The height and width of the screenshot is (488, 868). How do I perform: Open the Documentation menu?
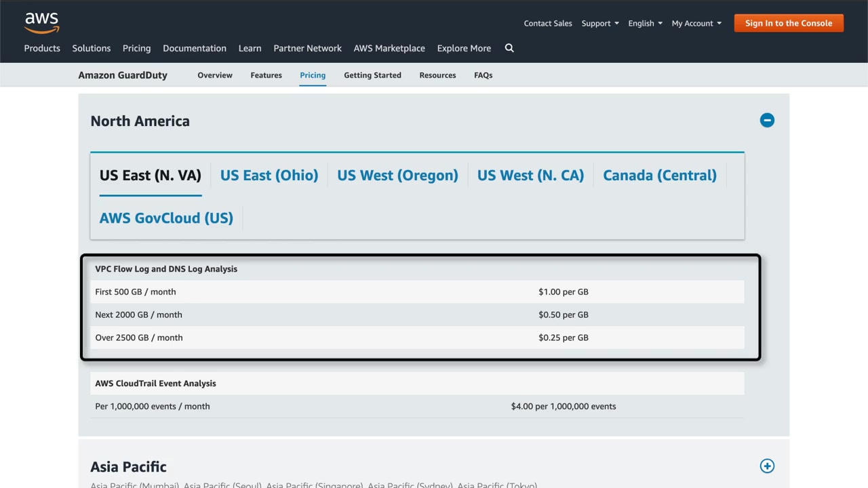195,48
